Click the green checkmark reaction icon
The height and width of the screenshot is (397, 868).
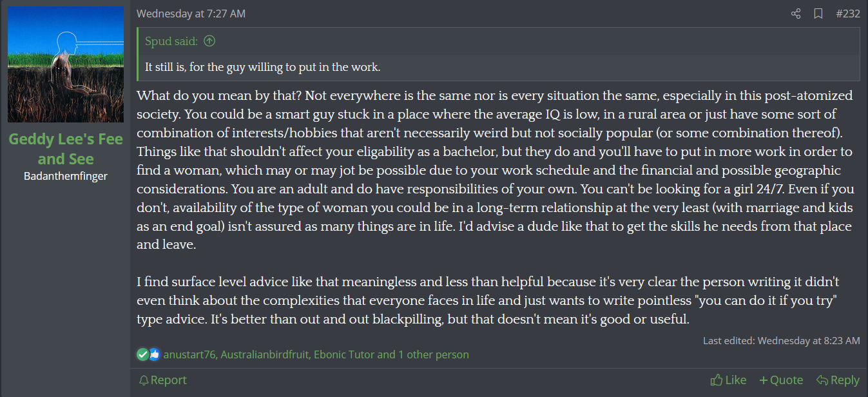pos(143,354)
